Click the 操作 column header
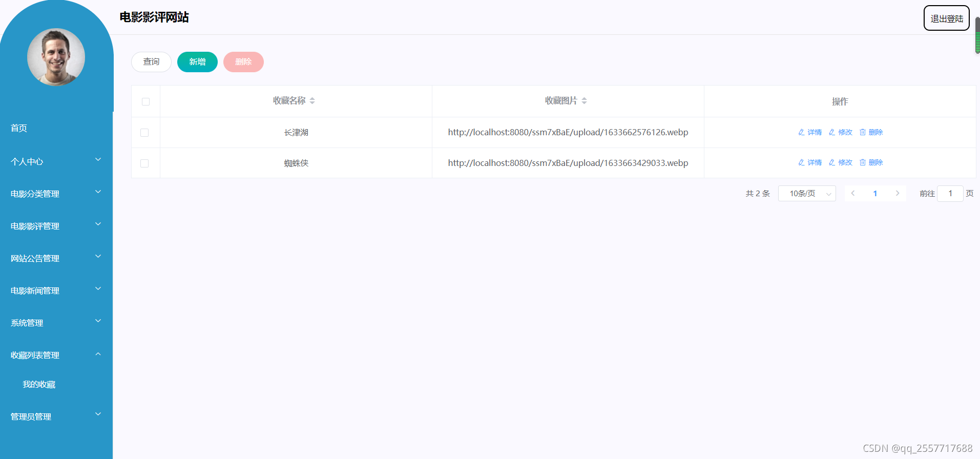980x459 pixels. tap(840, 101)
